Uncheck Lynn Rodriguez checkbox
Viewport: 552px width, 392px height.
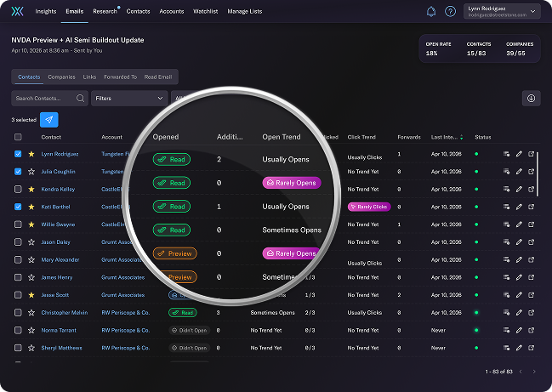click(18, 154)
